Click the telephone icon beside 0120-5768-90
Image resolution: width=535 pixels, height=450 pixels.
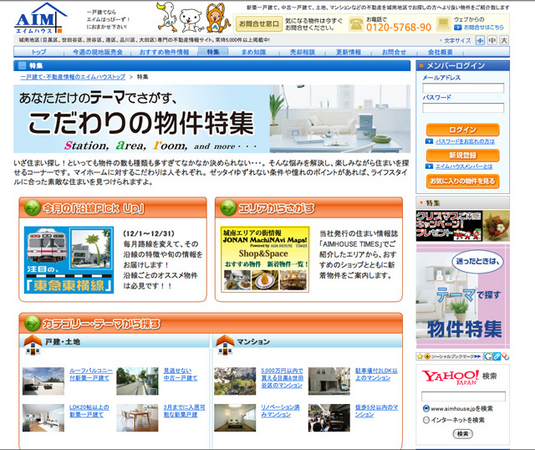tap(356, 24)
